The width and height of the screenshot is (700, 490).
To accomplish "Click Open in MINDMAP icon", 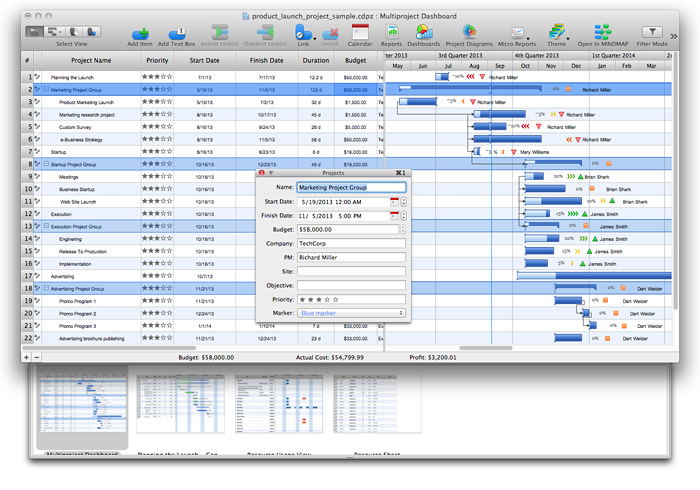I will tap(602, 33).
